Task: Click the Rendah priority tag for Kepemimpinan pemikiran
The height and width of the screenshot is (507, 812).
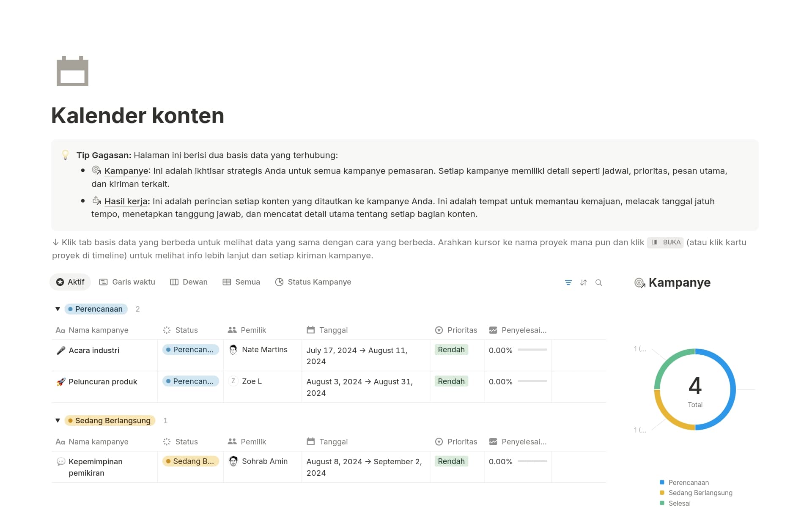Action: point(451,461)
